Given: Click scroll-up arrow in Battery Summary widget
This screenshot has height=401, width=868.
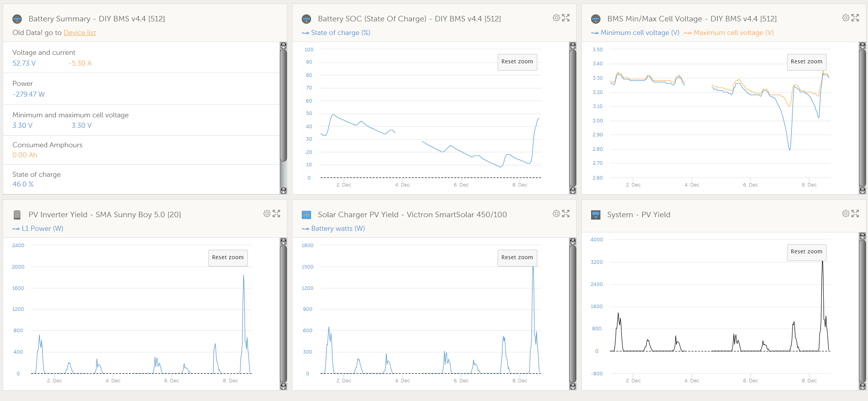Looking at the screenshot, I should point(284,46).
